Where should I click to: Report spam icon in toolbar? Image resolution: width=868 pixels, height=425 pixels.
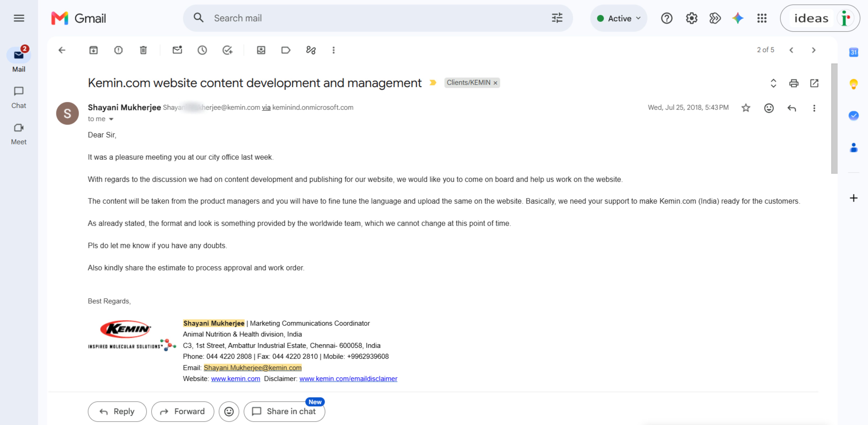click(118, 50)
